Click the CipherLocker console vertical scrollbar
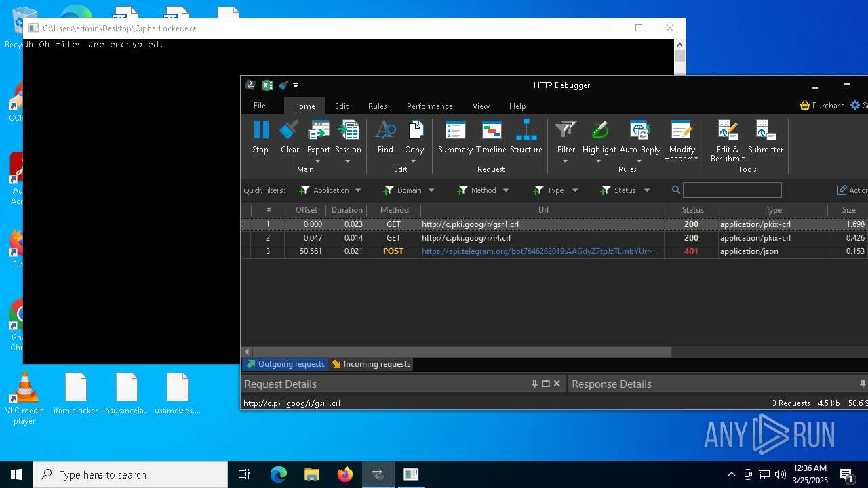 679,57
